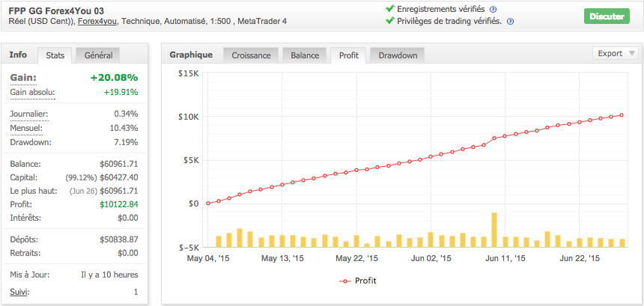Show the Drawdown chart tab
This screenshot has width=644, height=306.
[398, 55]
